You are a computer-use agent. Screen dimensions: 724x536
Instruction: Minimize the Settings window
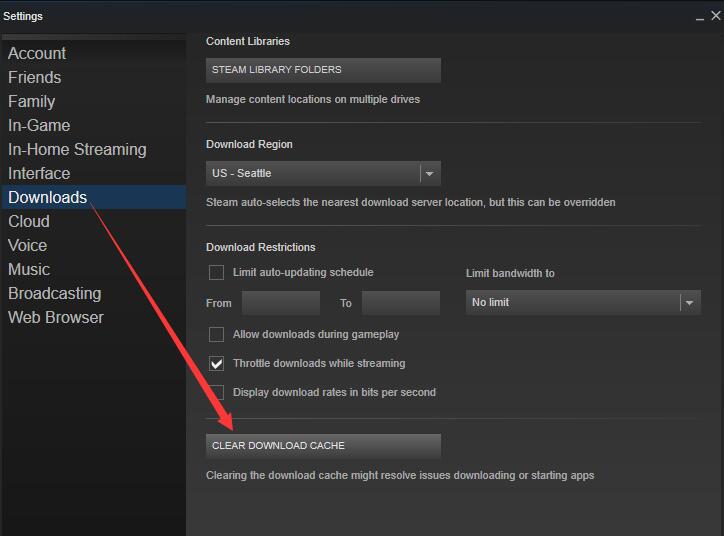[700, 17]
